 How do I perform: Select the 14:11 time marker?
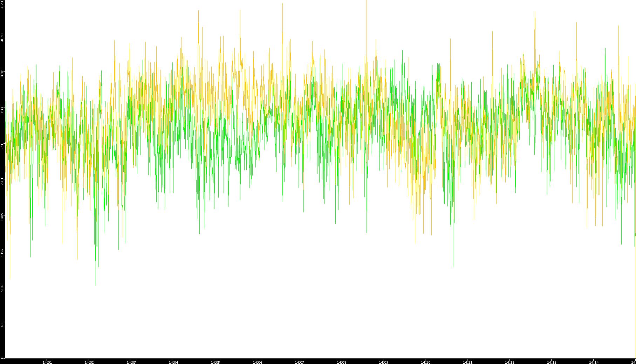pos(467,362)
